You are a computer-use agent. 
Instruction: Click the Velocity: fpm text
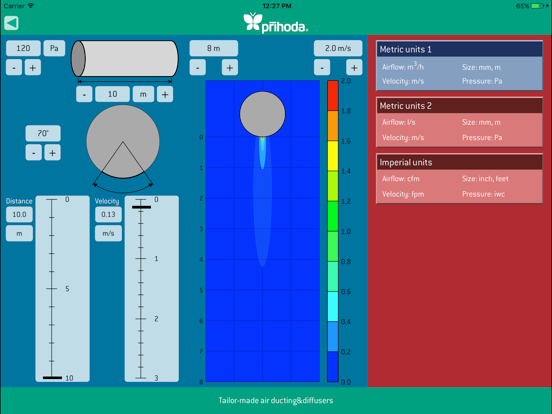pos(403,194)
